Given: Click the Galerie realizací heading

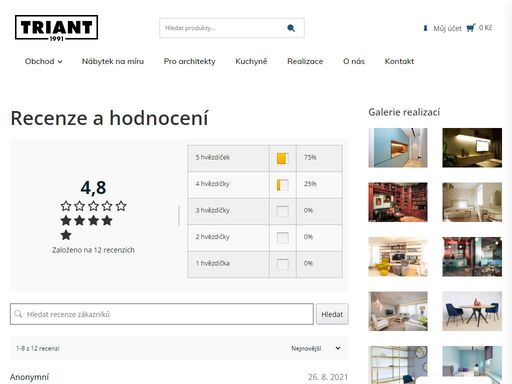Looking at the screenshot, I should [x=404, y=112].
